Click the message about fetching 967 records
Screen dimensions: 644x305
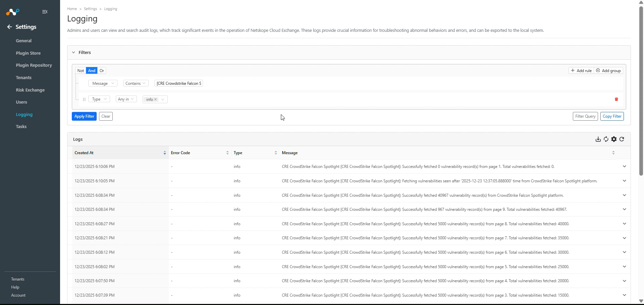pos(425,209)
